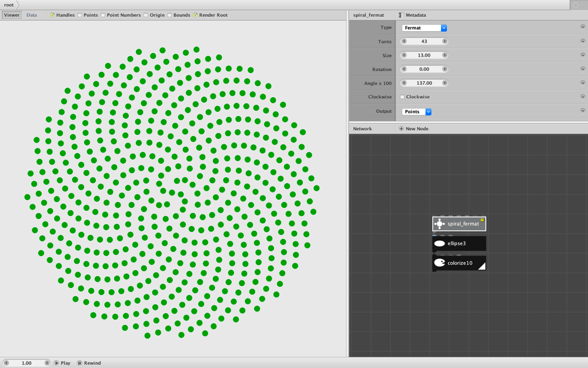Enable the Origin checkbox
Image resolution: width=588 pixels, height=368 pixels.
(146, 15)
